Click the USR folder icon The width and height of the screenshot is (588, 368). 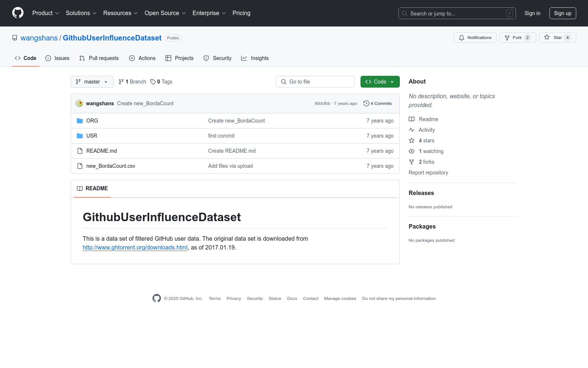pos(80,136)
